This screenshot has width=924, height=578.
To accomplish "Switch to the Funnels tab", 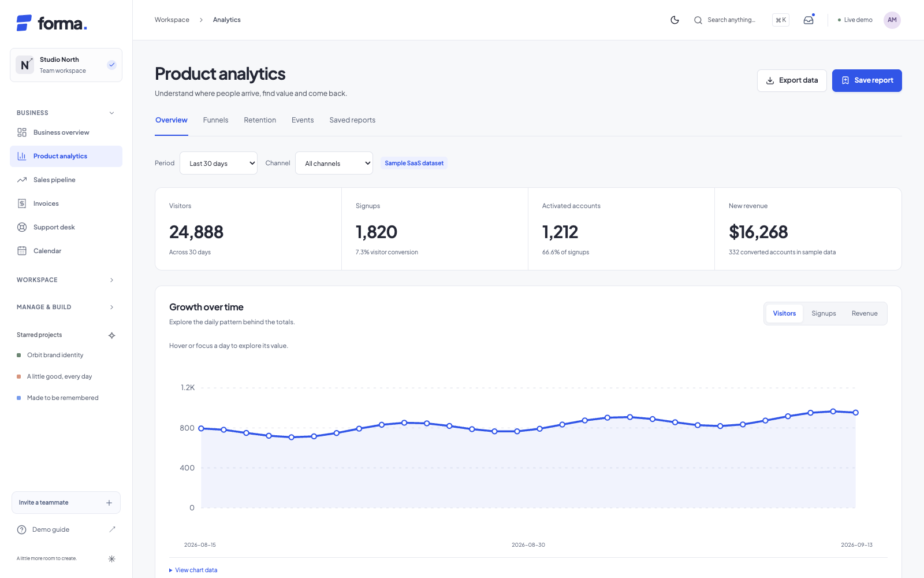I will [x=215, y=120].
